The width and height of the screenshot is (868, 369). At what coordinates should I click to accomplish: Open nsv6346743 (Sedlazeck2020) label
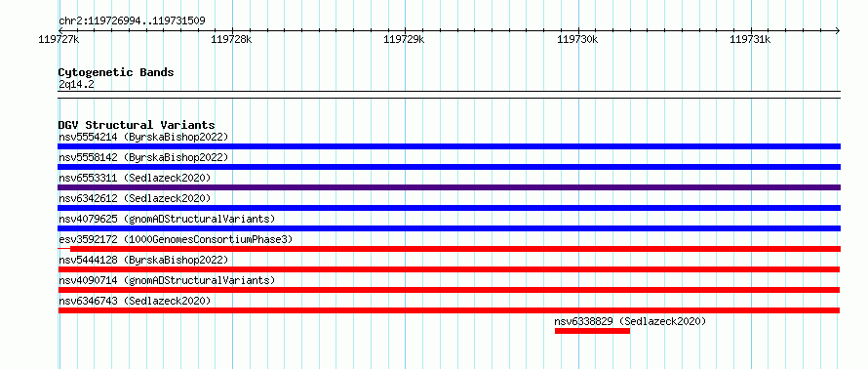(x=135, y=301)
